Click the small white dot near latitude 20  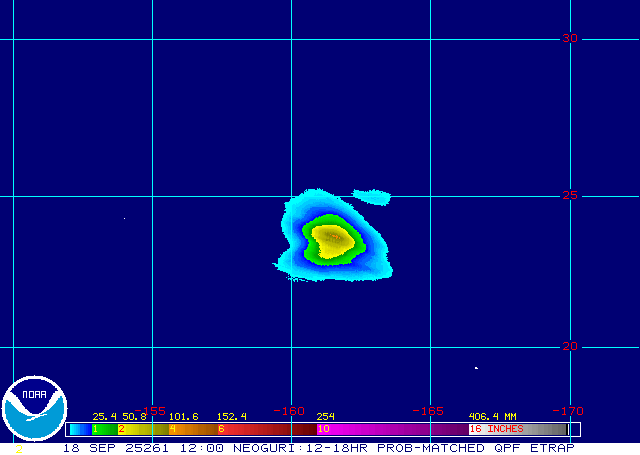[x=476, y=368]
